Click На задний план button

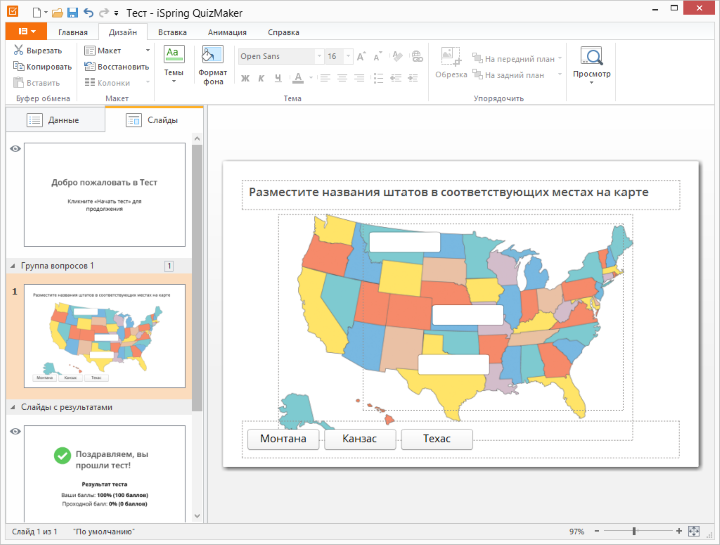(x=508, y=75)
